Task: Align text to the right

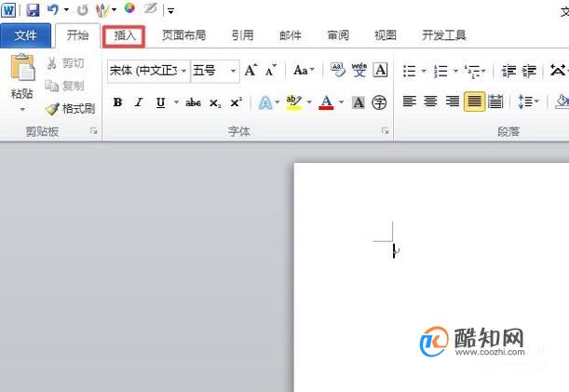Action: pos(453,101)
